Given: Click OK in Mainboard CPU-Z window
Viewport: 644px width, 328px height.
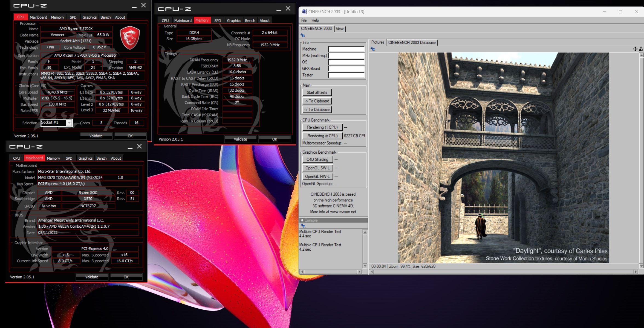Looking at the screenshot, I should 126,277.
